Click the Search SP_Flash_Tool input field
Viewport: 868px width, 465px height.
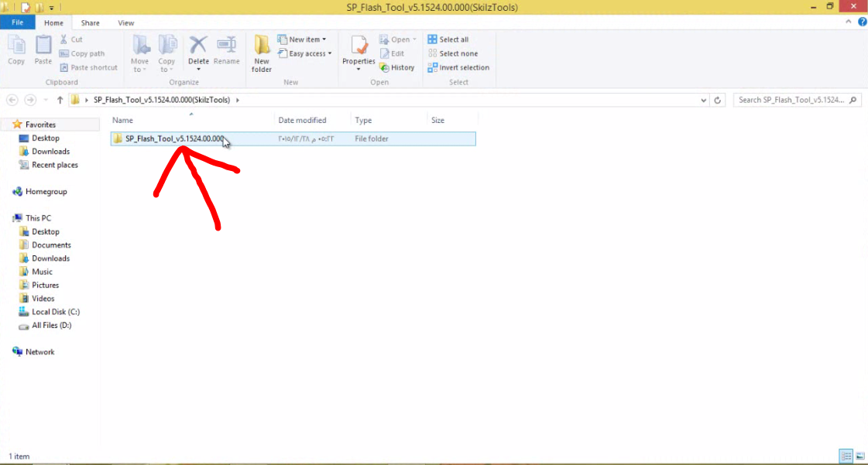tap(791, 100)
